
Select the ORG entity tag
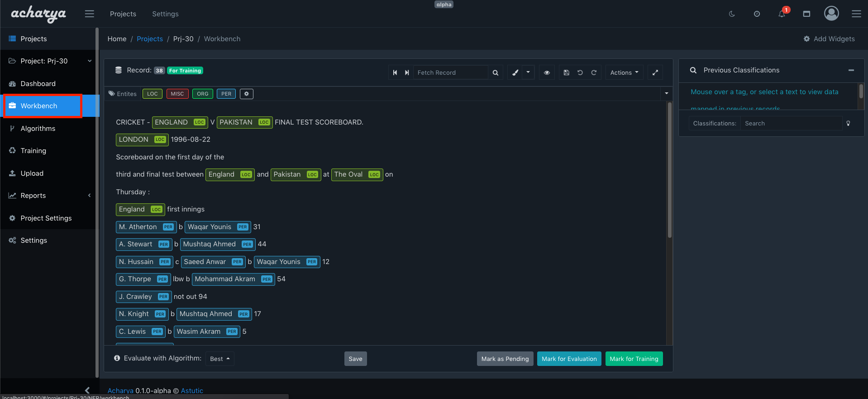(x=203, y=94)
